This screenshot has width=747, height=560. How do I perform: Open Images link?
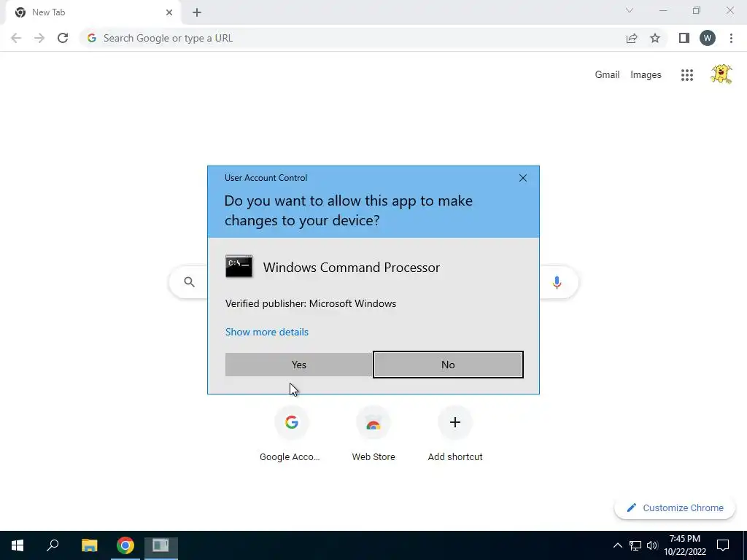(x=646, y=75)
